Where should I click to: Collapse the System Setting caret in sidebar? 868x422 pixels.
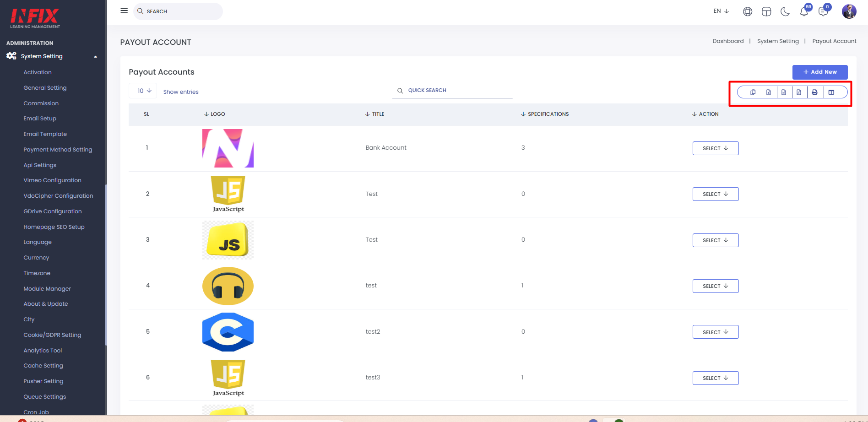point(96,57)
